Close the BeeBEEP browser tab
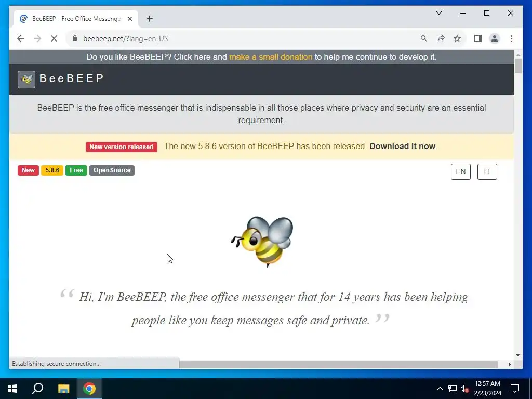The image size is (532, 399). tap(129, 19)
